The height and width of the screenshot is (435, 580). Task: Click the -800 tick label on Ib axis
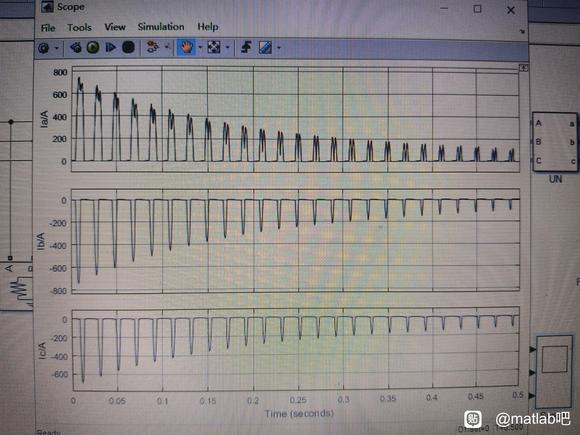(58, 291)
